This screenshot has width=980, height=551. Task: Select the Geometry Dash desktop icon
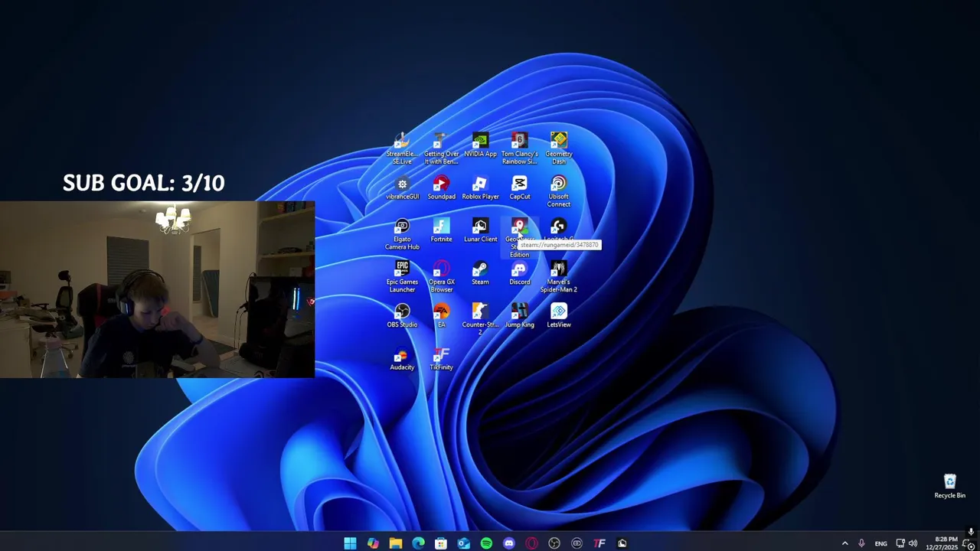tap(558, 148)
